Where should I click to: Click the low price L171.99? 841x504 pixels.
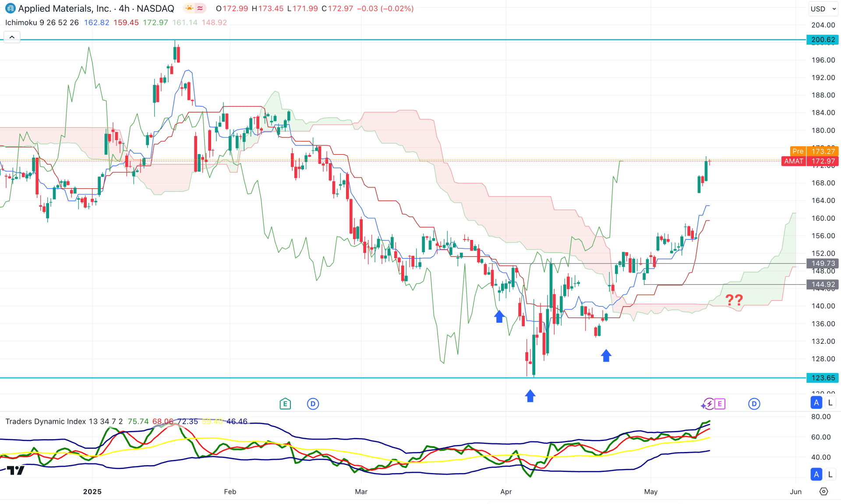(303, 8)
